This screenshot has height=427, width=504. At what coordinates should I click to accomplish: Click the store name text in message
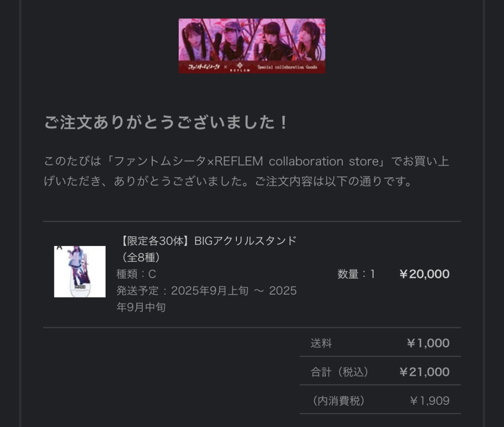coord(247,161)
